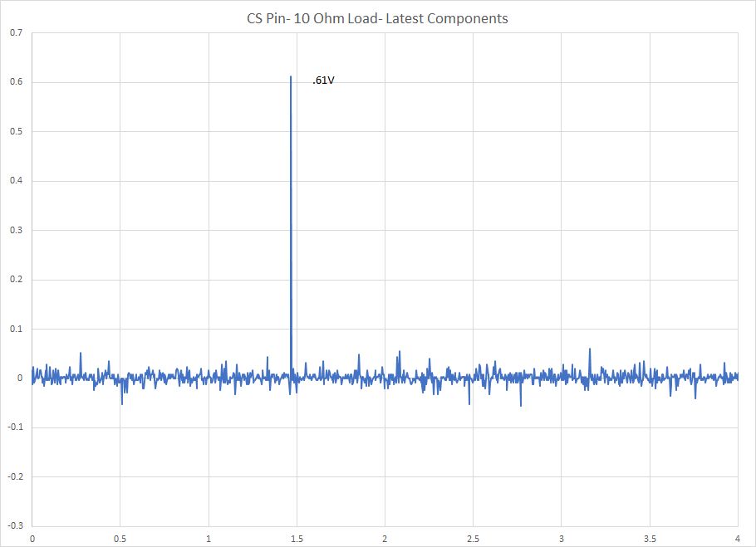Click the y-axis label '-0.1'
Image resolution: width=756 pixels, height=547 pixels.
pos(15,427)
